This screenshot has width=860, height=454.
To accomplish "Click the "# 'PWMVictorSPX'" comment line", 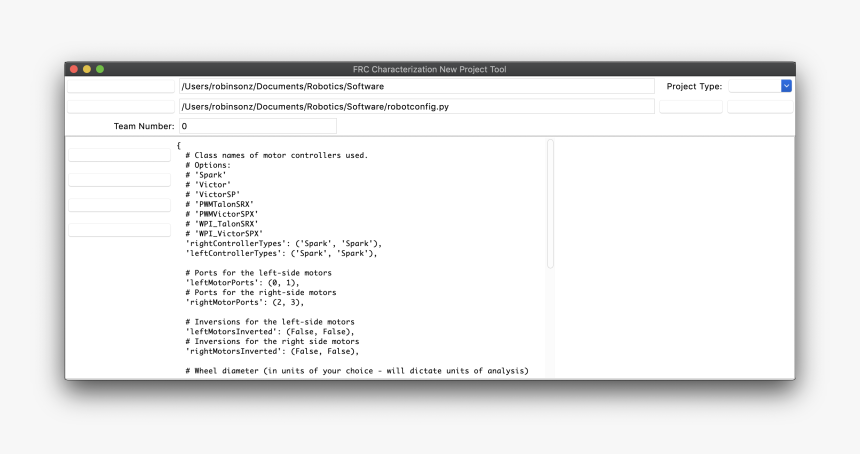I will click(x=222, y=214).
